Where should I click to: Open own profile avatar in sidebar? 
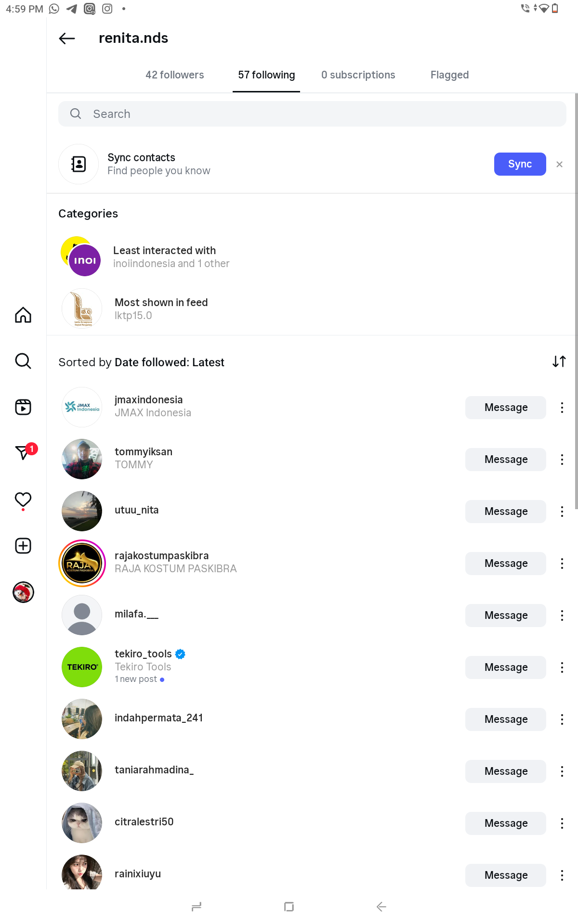pos(23,592)
